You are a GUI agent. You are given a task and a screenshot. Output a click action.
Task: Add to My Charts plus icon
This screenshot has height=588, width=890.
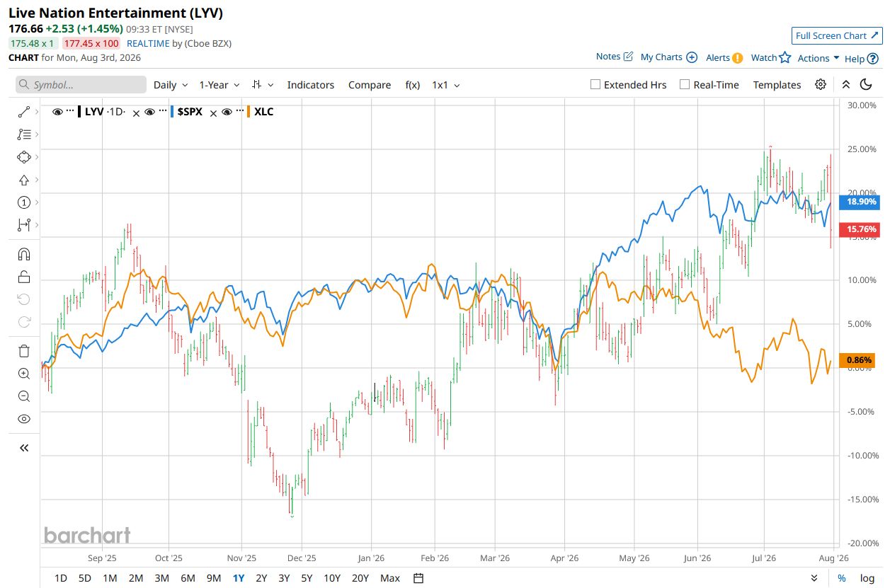tap(692, 57)
